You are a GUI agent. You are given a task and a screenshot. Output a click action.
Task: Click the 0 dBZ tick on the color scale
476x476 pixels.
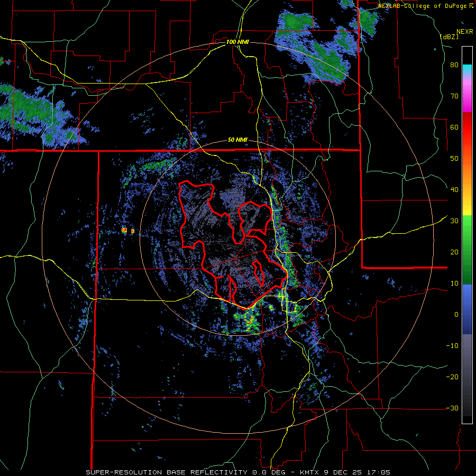[x=456, y=315]
